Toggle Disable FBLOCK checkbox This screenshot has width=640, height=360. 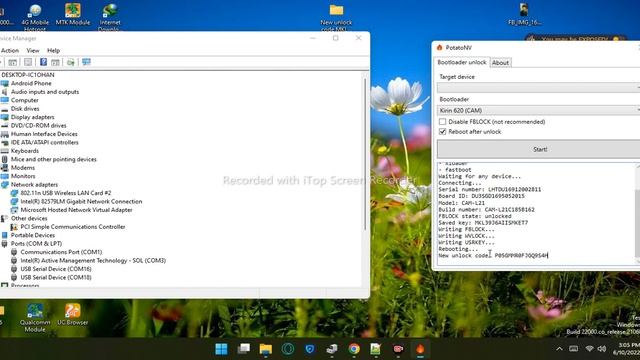pos(442,122)
